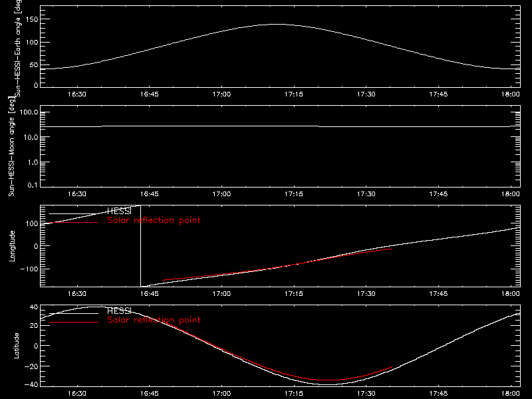Click 17:45 under the Earth angle plot

coord(438,94)
